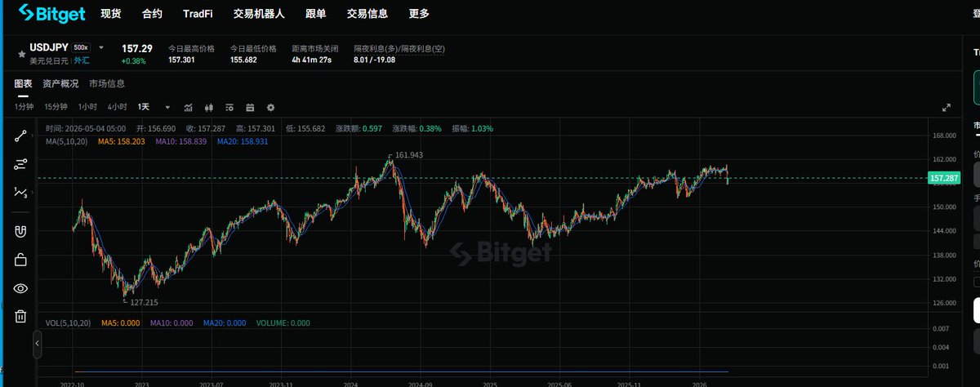The height and width of the screenshot is (387, 980).
Task: Click the VOL(5,10,20) indicator label
Action: [x=69, y=322]
